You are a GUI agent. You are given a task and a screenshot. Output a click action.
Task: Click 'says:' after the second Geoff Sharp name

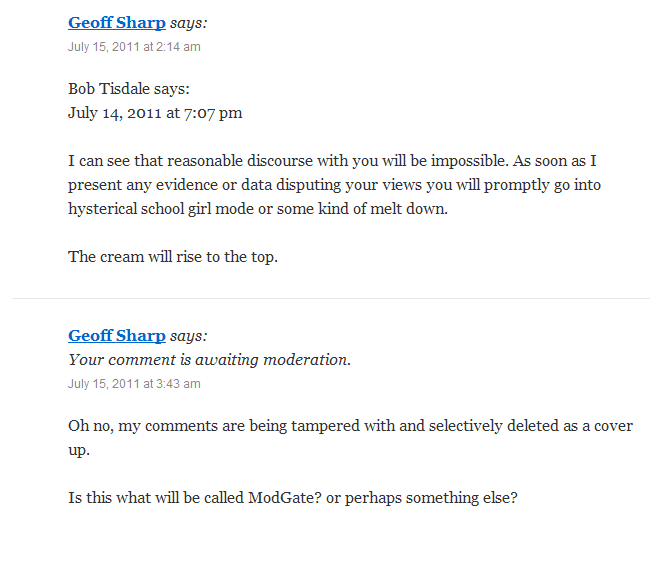189,336
